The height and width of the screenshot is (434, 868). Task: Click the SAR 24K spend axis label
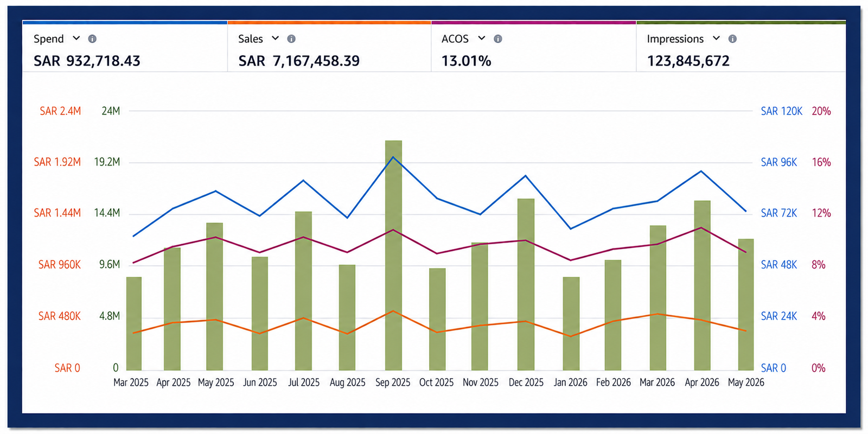779,316
